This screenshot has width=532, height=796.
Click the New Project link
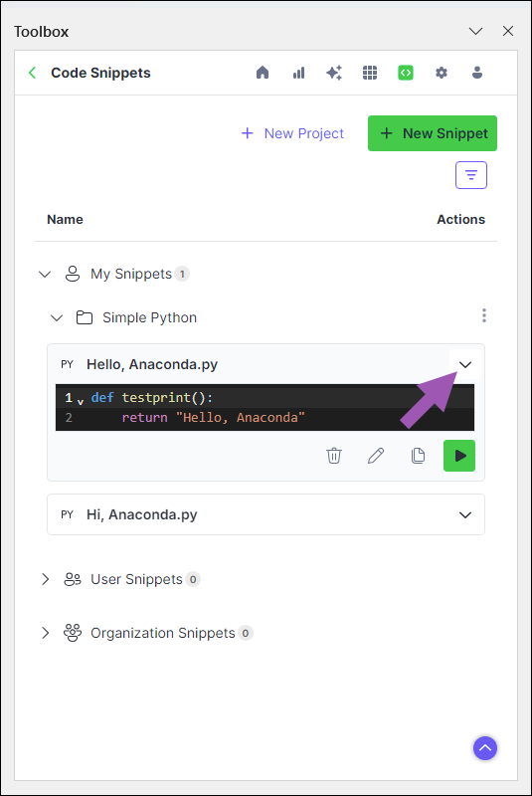coord(292,133)
